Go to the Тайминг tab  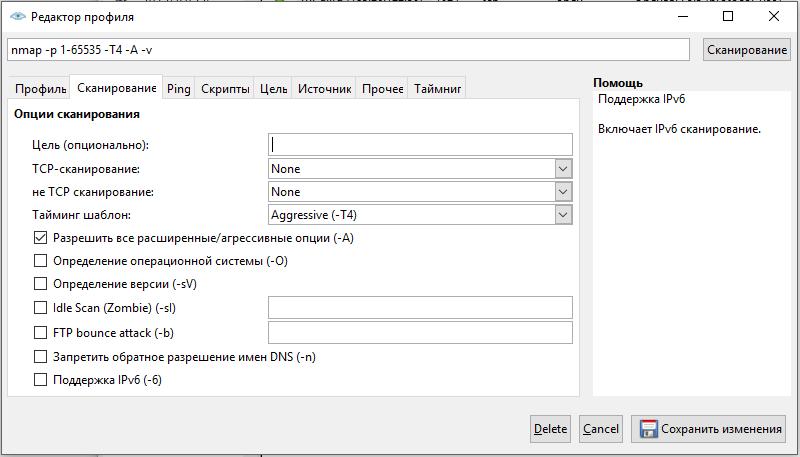pos(437,89)
